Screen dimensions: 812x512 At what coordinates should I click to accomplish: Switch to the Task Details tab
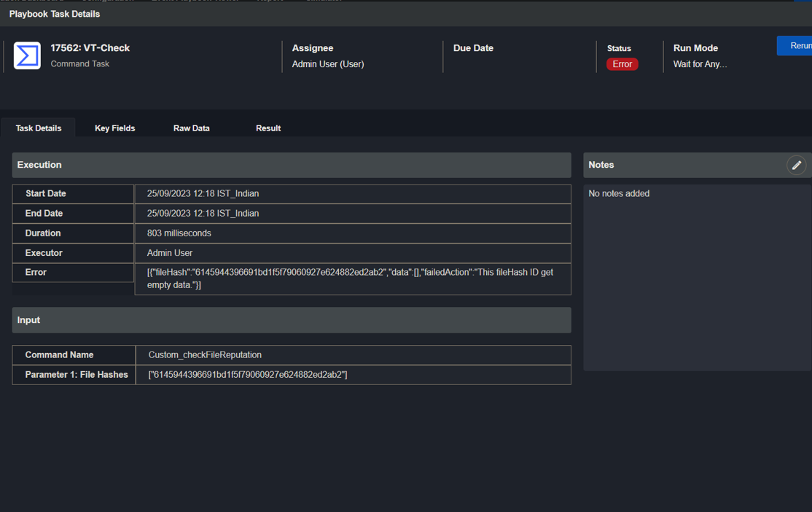(x=39, y=128)
